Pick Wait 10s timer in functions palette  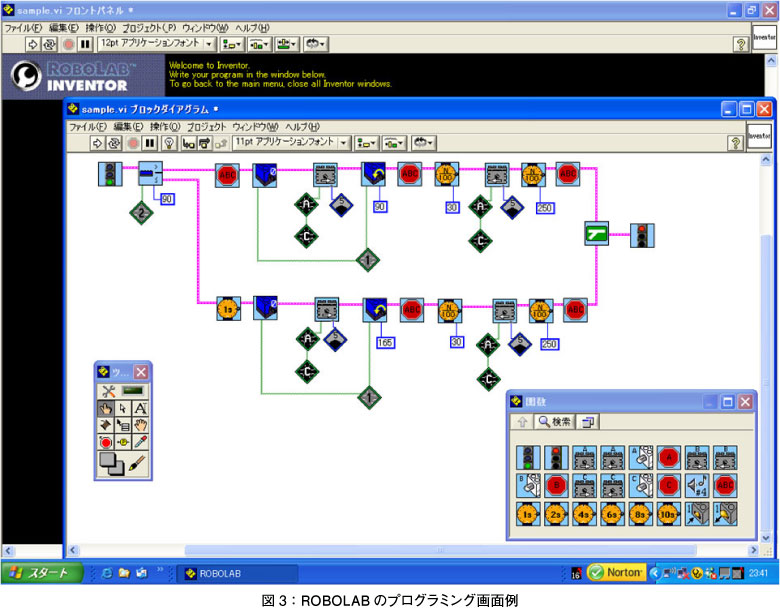point(669,514)
